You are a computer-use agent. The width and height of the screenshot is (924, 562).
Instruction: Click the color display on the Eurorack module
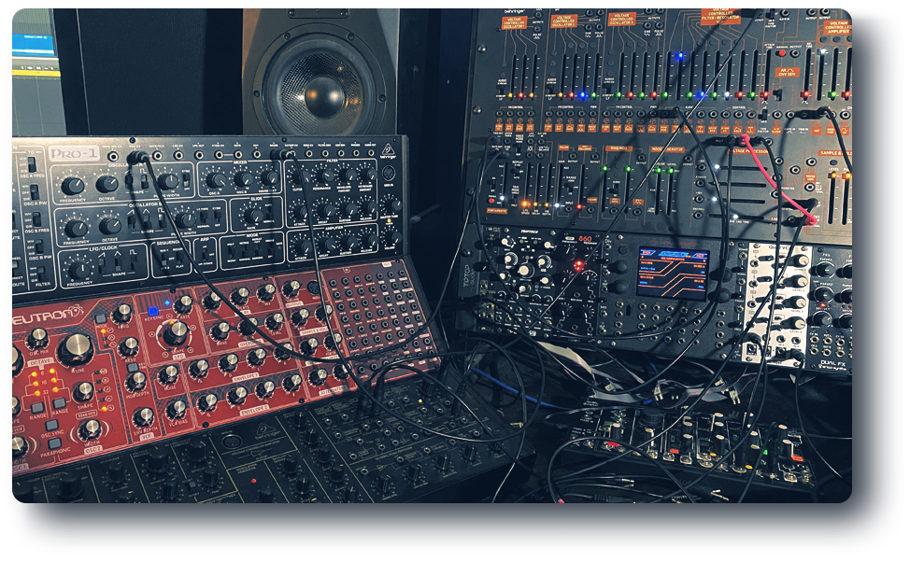coord(673,271)
